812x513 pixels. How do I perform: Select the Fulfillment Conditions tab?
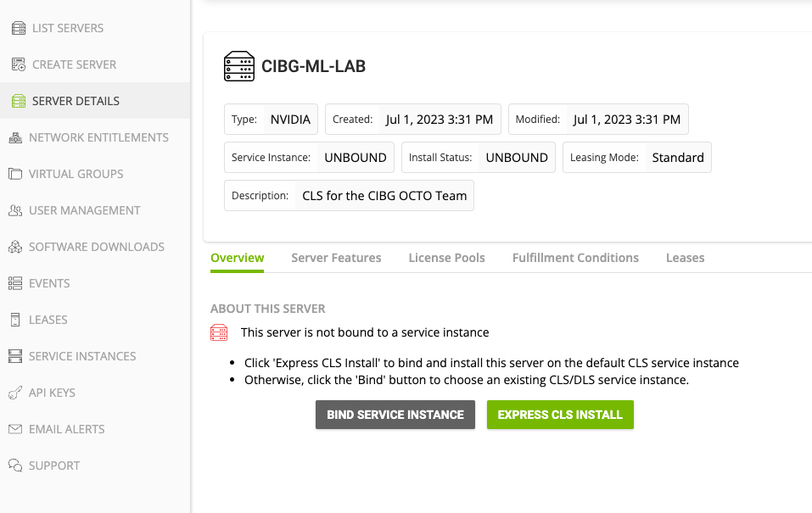(575, 258)
